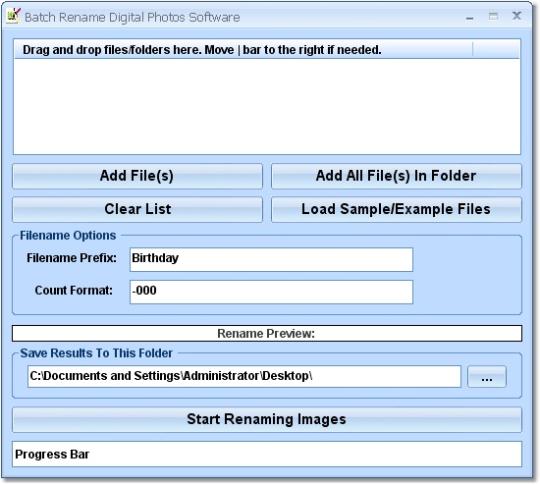Focus the Filename Prefix field containing Birthday
This screenshot has height=485, width=540.
pos(271,259)
